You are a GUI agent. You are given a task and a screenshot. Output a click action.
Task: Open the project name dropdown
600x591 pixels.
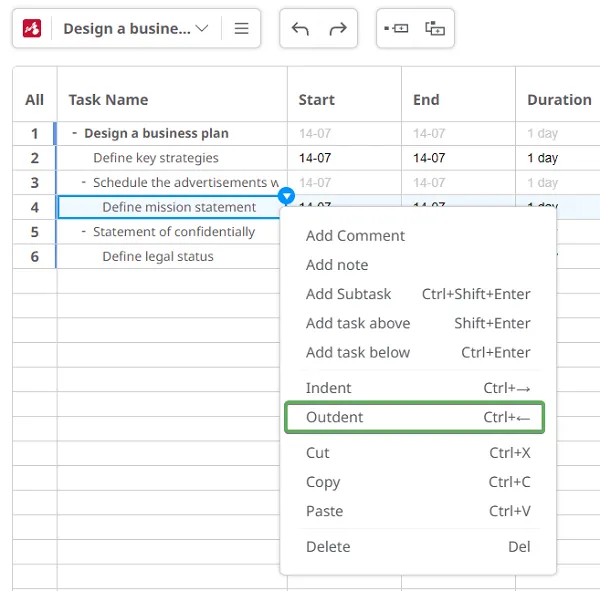[x=135, y=29]
